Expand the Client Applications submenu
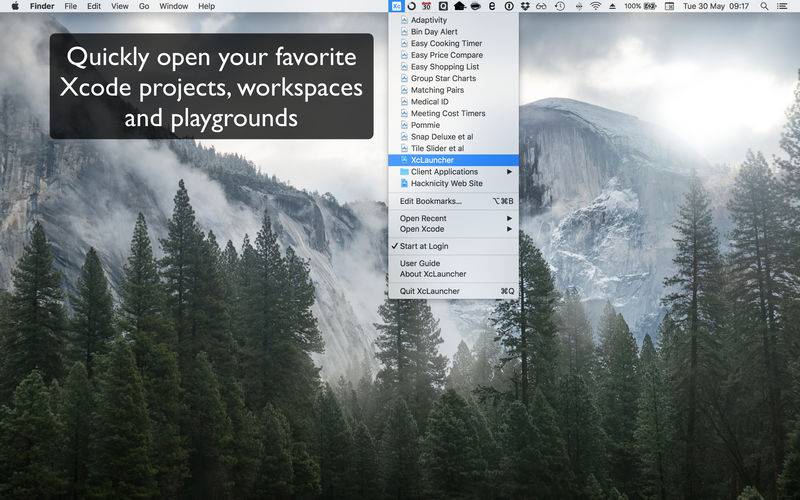This screenshot has height=500, width=800. pyautogui.click(x=453, y=171)
